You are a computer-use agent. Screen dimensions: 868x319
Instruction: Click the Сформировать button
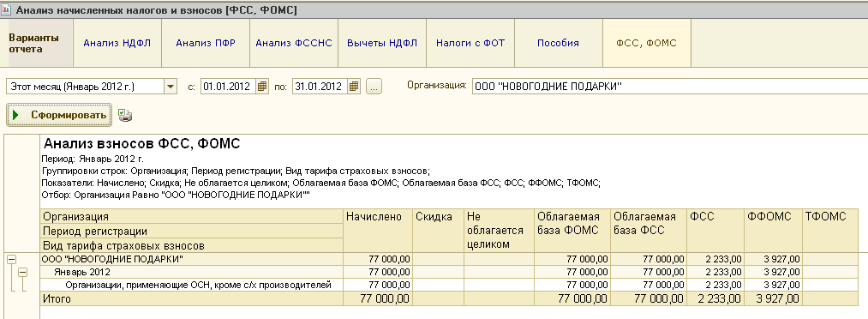click(59, 115)
